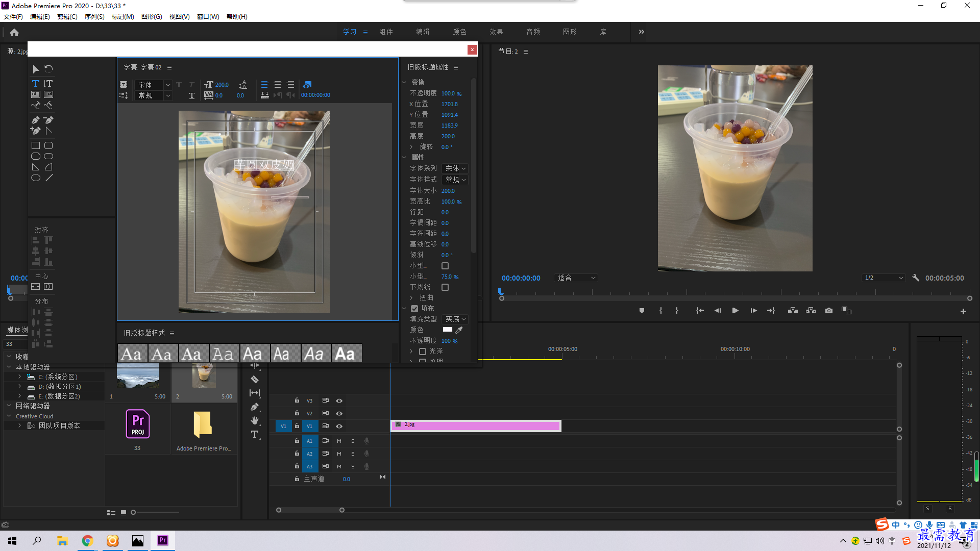This screenshot has width=980, height=551.
Task: Switch to the Audio workspace tab
Action: pyautogui.click(x=533, y=32)
